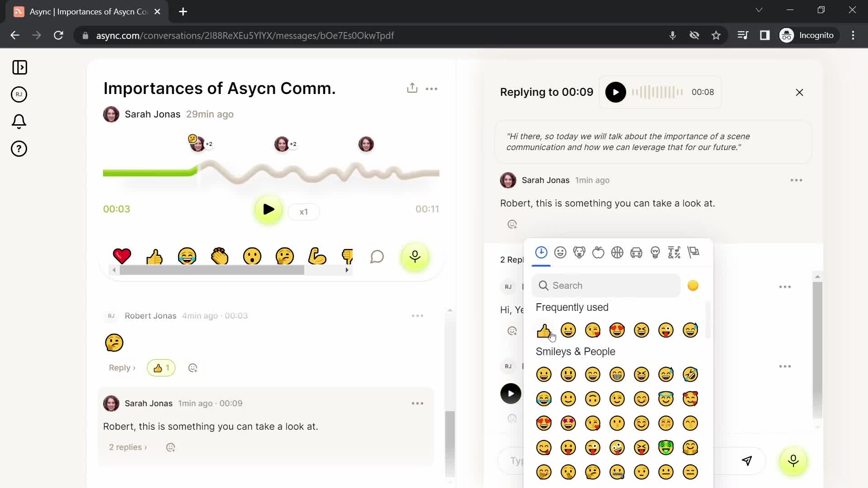Open the emoji reaction picker
Screen dimensions: 868x488
point(512,224)
